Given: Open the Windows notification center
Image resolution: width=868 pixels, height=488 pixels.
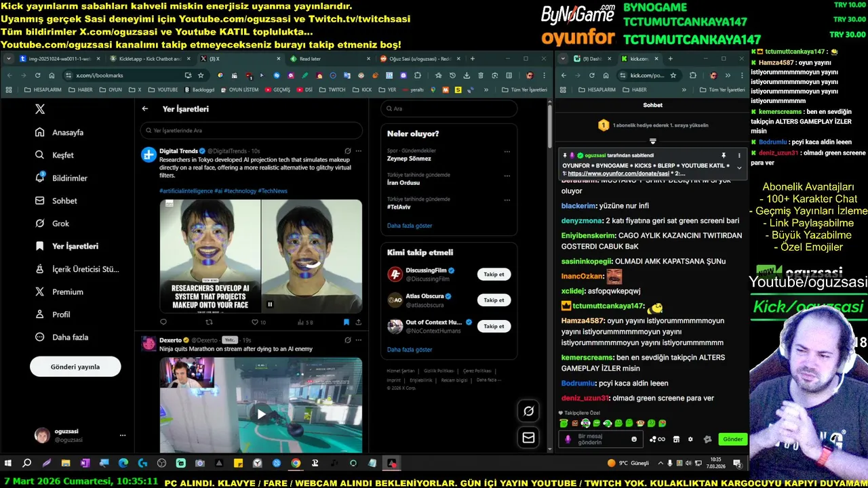Looking at the screenshot, I should click(737, 464).
